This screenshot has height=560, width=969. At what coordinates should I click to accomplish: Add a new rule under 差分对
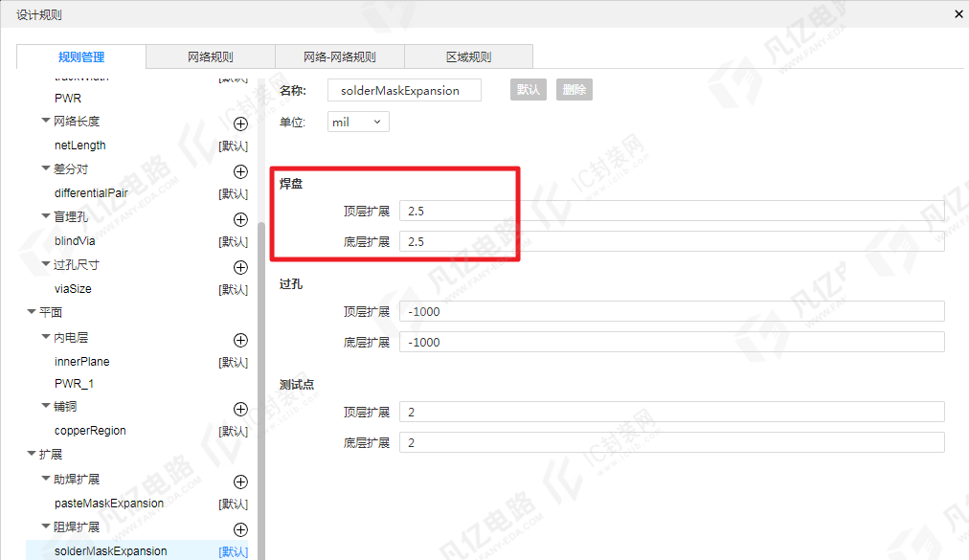(x=240, y=171)
